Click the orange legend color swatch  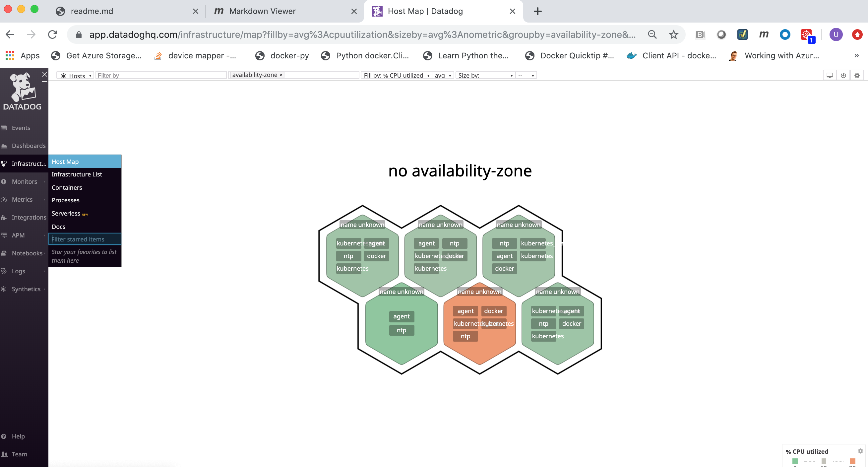click(x=852, y=461)
